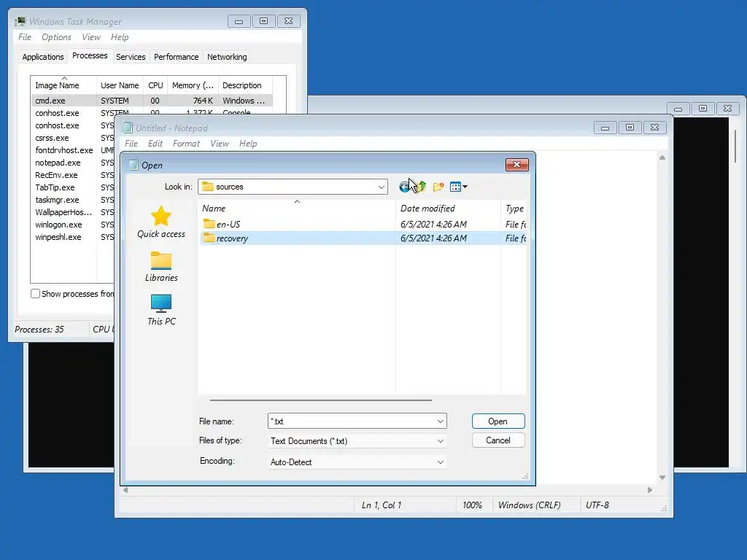
Task: Open Notepad Format menu
Action: tap(186, 144)
